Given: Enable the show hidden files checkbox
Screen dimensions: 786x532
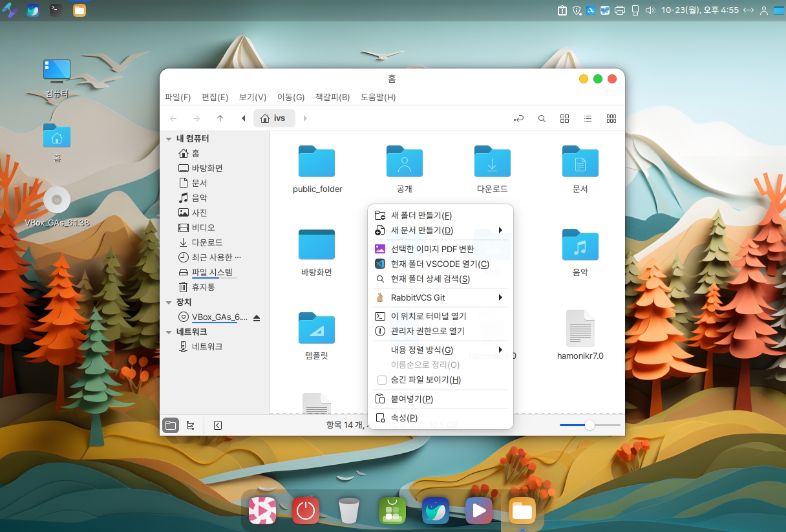Looking at the screenshot, I should [x=381, y=380].
